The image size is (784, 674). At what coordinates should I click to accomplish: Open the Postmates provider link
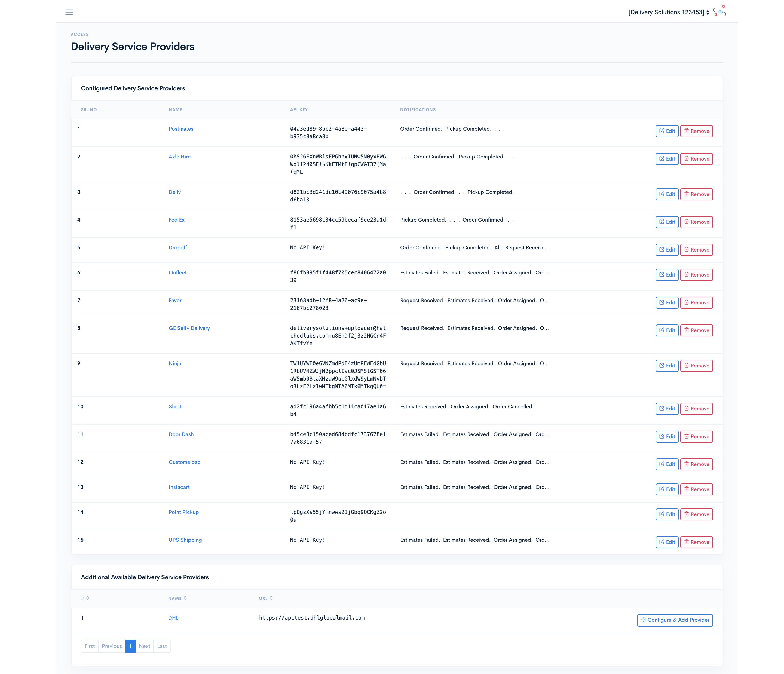point(181,129)
